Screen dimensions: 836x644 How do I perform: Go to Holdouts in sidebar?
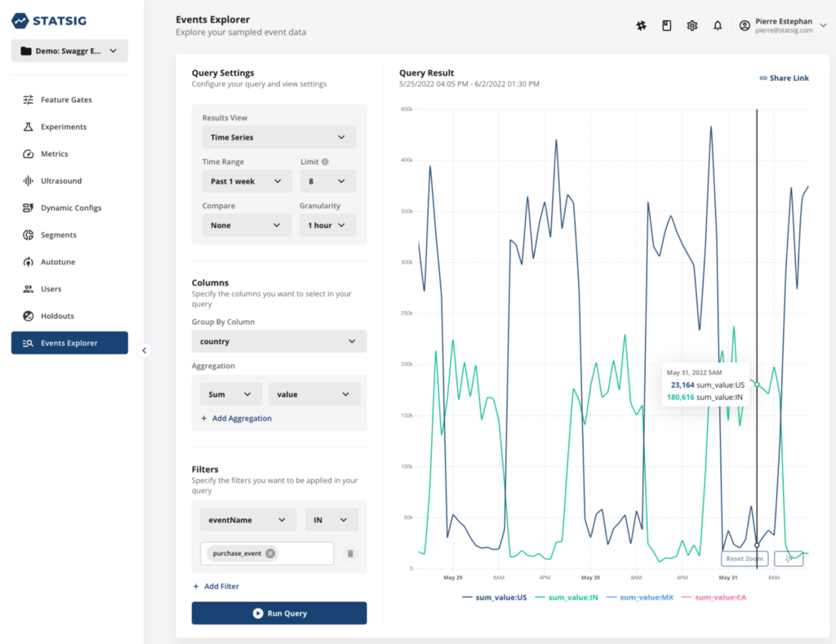pos(69,316)
